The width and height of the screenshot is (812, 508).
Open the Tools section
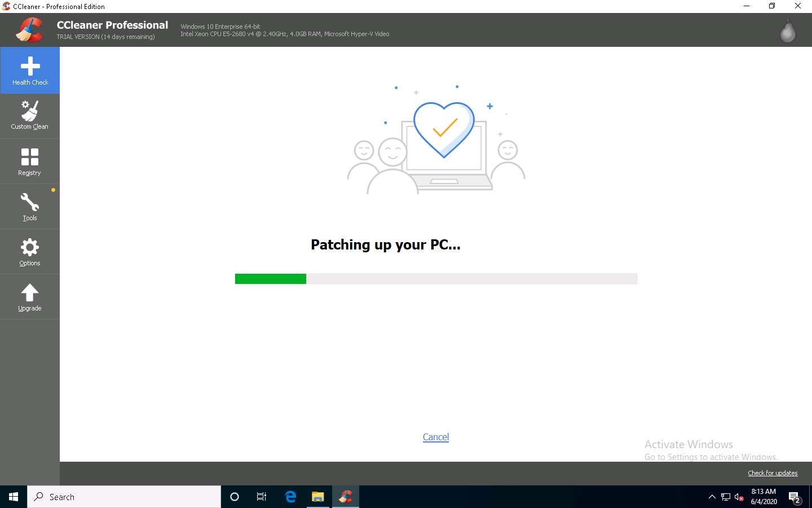[30, 207]
